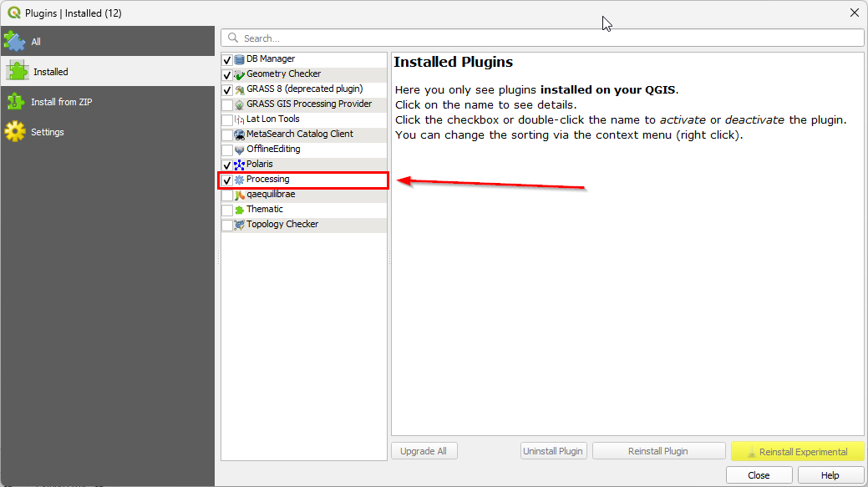Enable the qaequilibrae checkbox

[x=227, y=195]
